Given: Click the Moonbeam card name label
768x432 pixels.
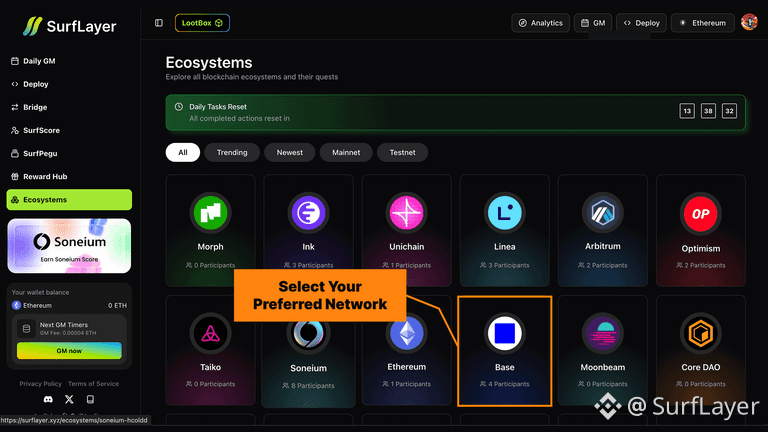Looking at the screenshot, I should pyautogui.click(x=602, y=367).
